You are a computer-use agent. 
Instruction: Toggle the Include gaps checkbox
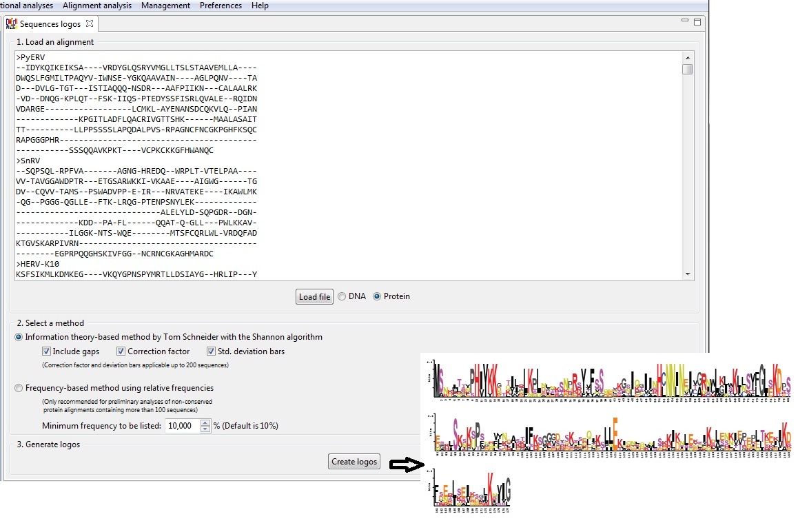point(47,351)
